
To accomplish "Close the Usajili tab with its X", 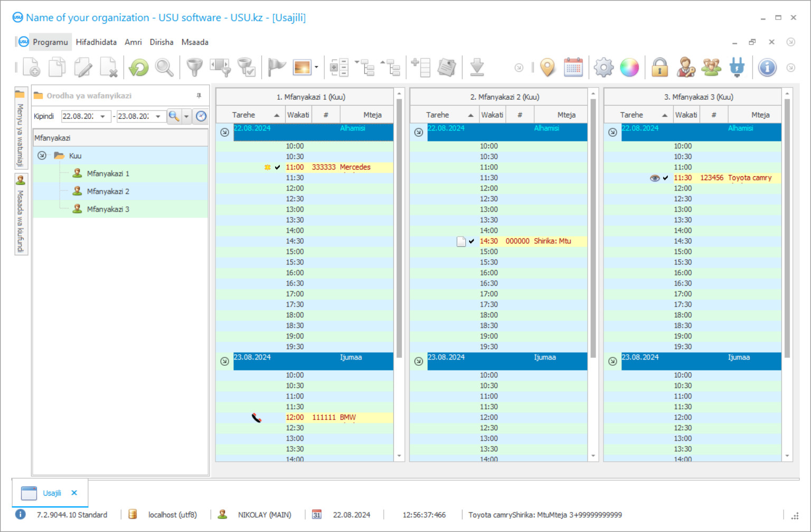I will click(x=74, y=493).
